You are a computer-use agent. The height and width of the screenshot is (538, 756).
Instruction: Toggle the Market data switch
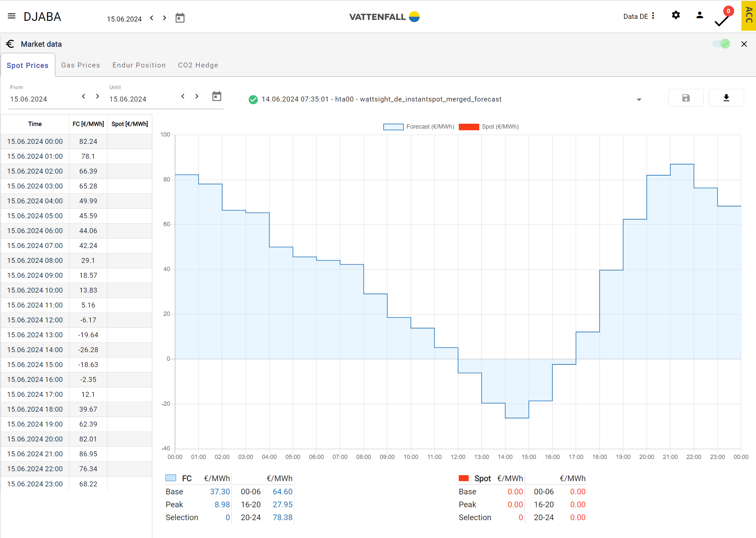(721, 44)
